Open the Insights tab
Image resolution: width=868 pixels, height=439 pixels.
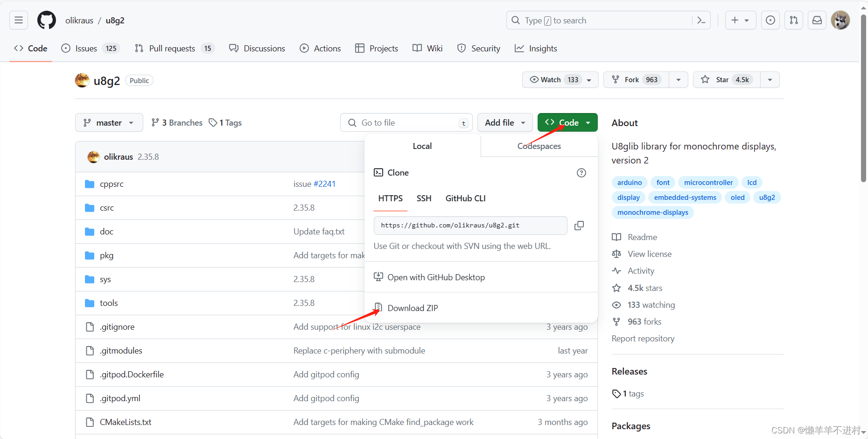536,49
